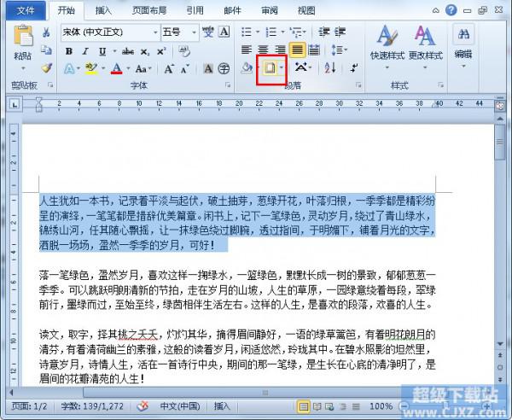Open font color dropdown arrow
Viewport: 512px width, 420px height.
click(x=128, y=68)
